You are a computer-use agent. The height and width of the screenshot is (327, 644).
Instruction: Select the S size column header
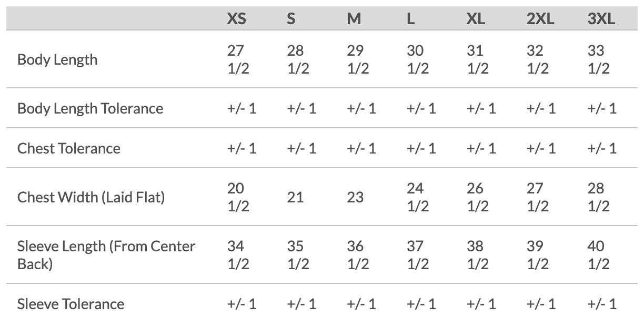291,19
